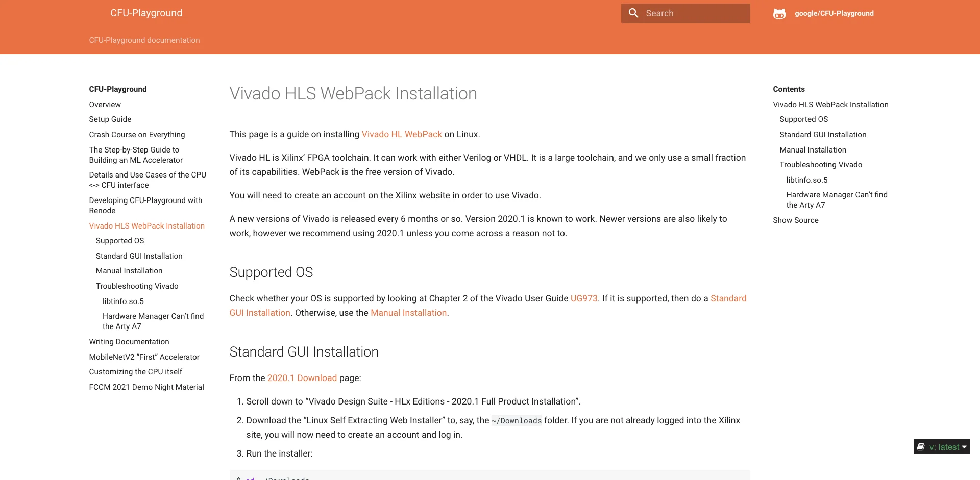Focus the Search input field
Viewport: 980px width, 480px height.
(x=685, y=13)
